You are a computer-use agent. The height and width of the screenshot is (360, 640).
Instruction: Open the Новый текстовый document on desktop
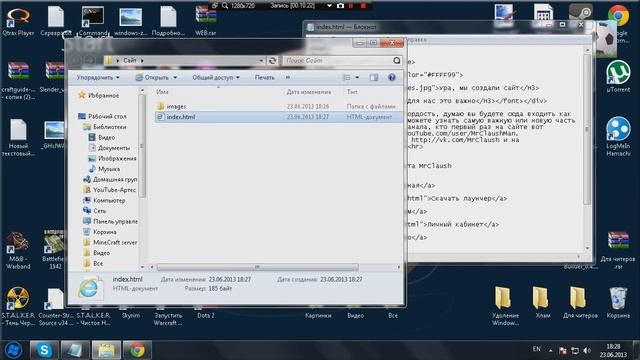coord(18,138)
